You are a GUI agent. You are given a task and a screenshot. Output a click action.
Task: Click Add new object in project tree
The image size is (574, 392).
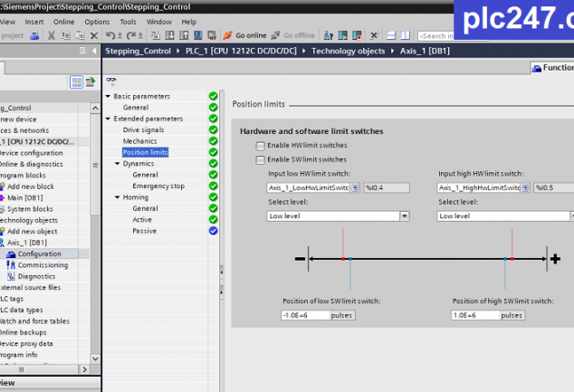[33, 232]
